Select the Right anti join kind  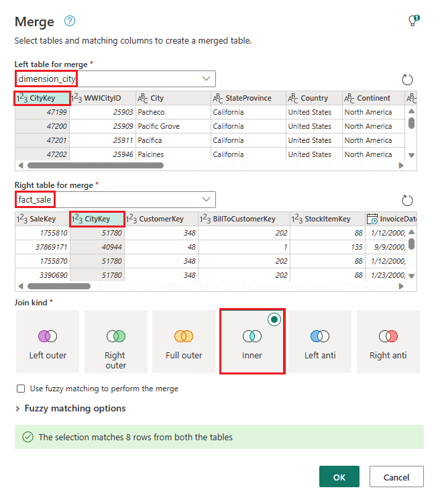(388, 342)
